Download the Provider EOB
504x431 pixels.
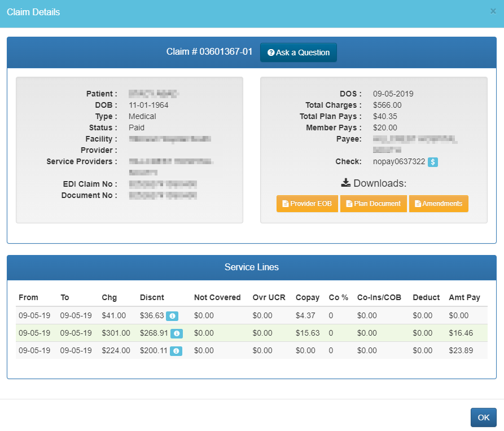pos(307,204)
